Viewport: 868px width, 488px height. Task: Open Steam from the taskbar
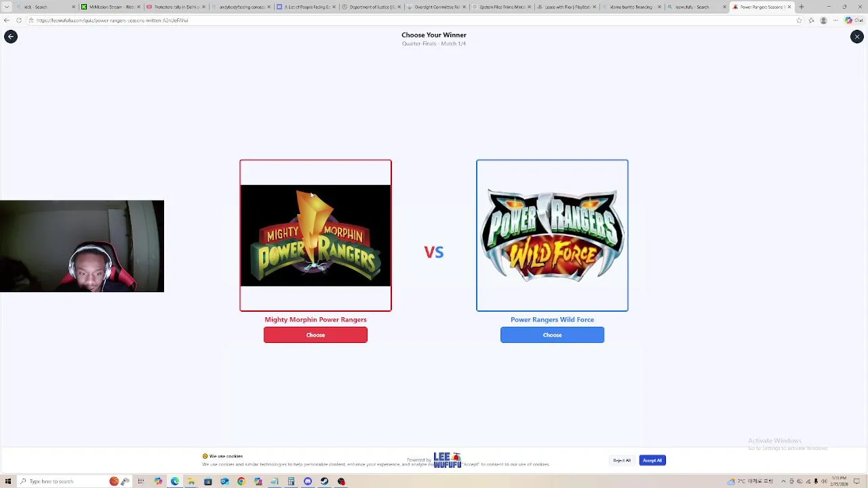click(324, 481)
